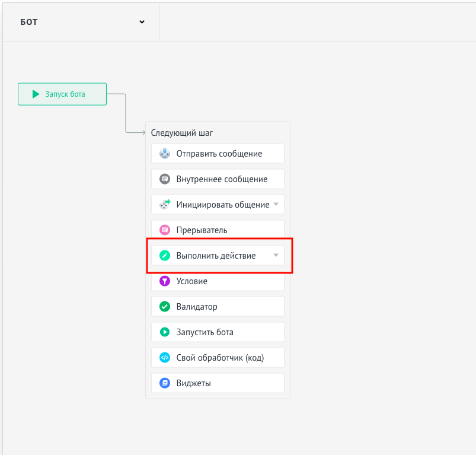The image size is (476, 455).
Task: Click the play triangle in Запуск бота
Action: 36,94
